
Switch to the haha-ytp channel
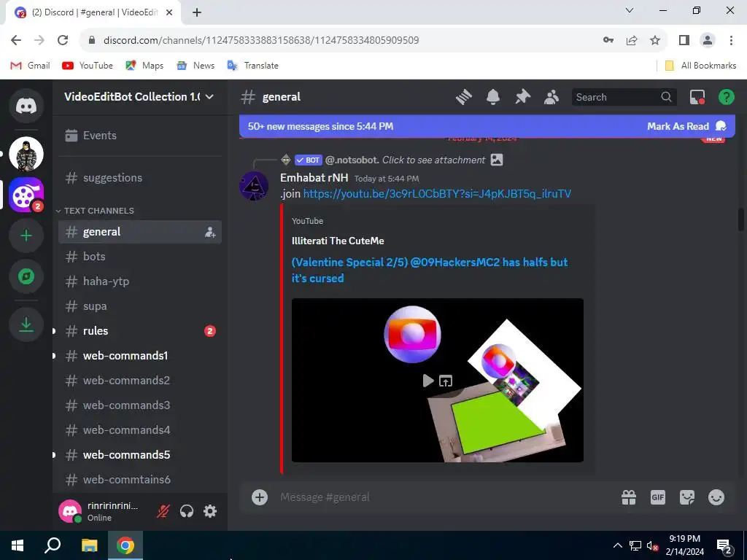point(139,281)
